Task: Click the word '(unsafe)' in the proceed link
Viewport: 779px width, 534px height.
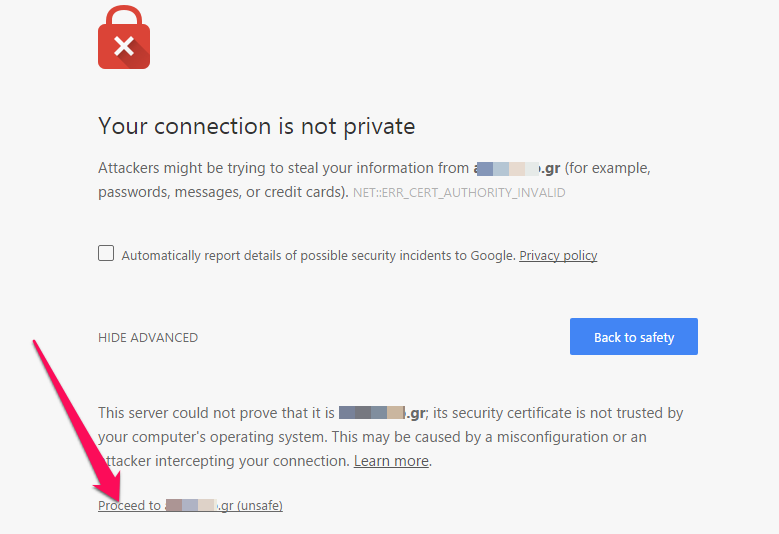Action: [x=260, y=506]
